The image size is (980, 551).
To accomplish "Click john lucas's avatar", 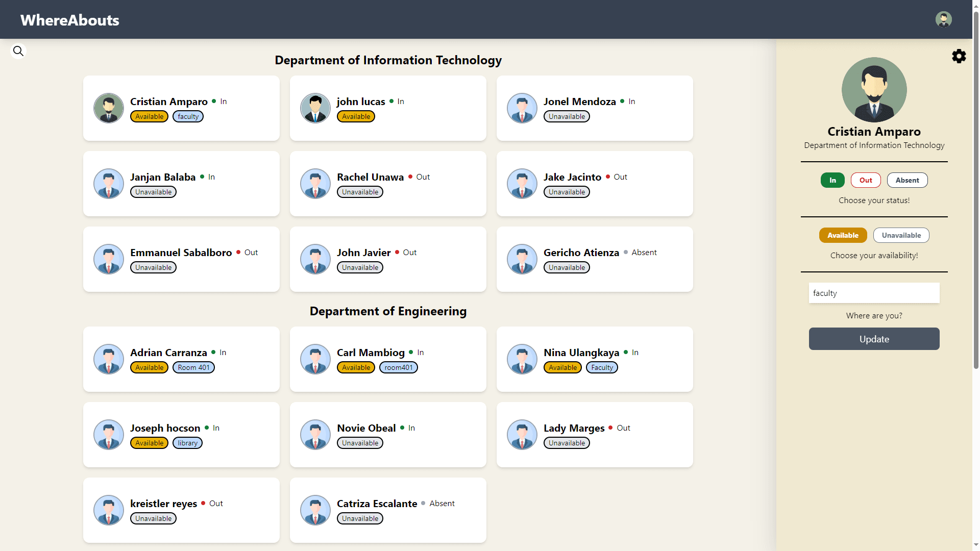I will [x=315, y=108].
